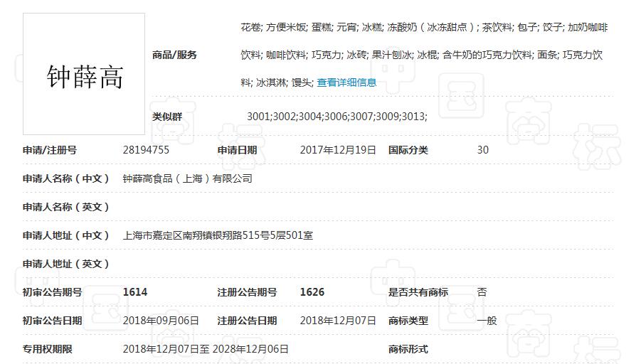Click the 申请日期 label

click(238, 151)
